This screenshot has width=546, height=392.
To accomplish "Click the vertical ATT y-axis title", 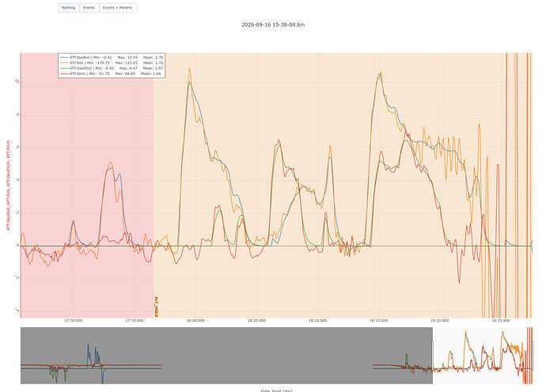I will point(9,186).
